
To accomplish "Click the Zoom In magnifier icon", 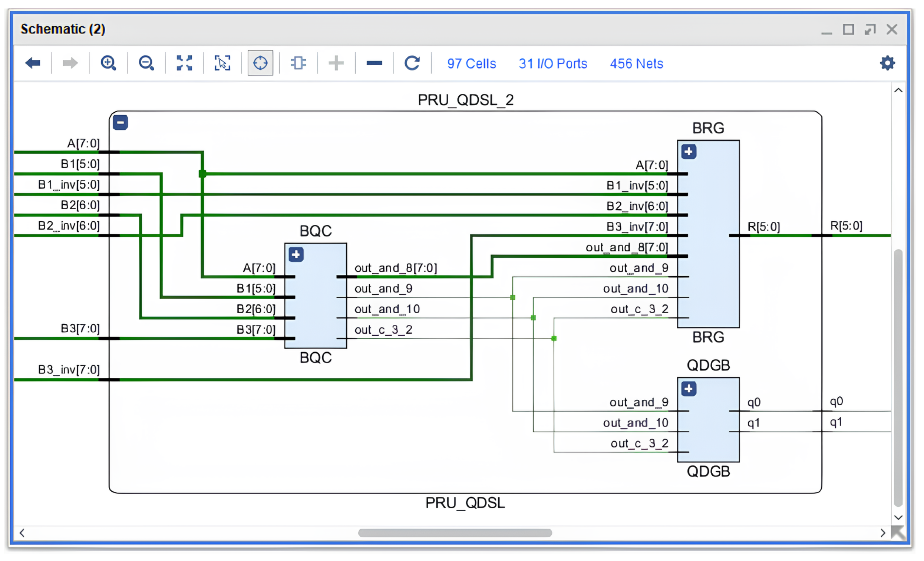I will [108, 63].
